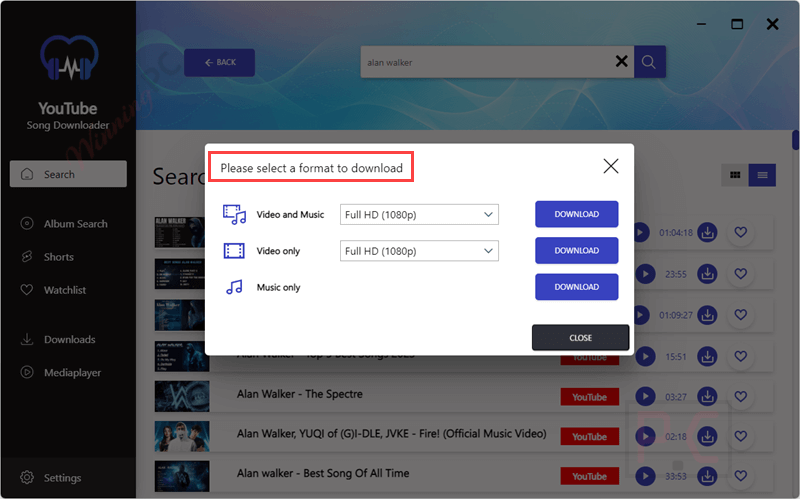The width and height of the screenshot is (800, 499).
Task: Favorite the 23:55 result with the heart
Action: [x=740, y=273]
